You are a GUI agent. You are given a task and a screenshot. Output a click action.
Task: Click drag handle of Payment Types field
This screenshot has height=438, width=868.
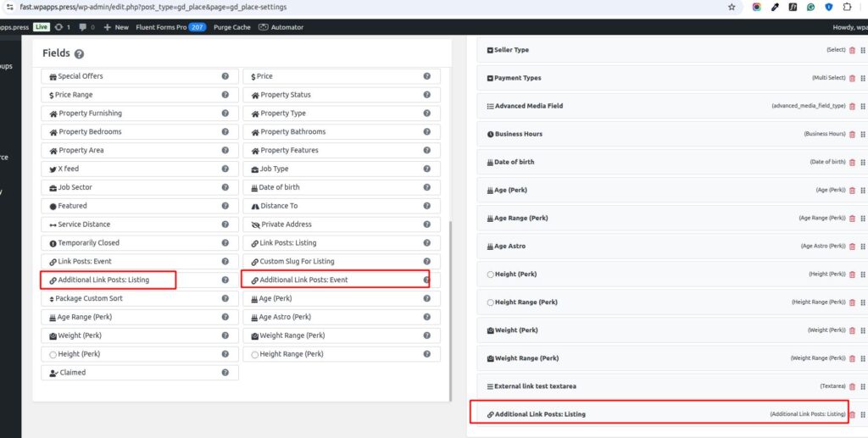click(x=862, y=78)
